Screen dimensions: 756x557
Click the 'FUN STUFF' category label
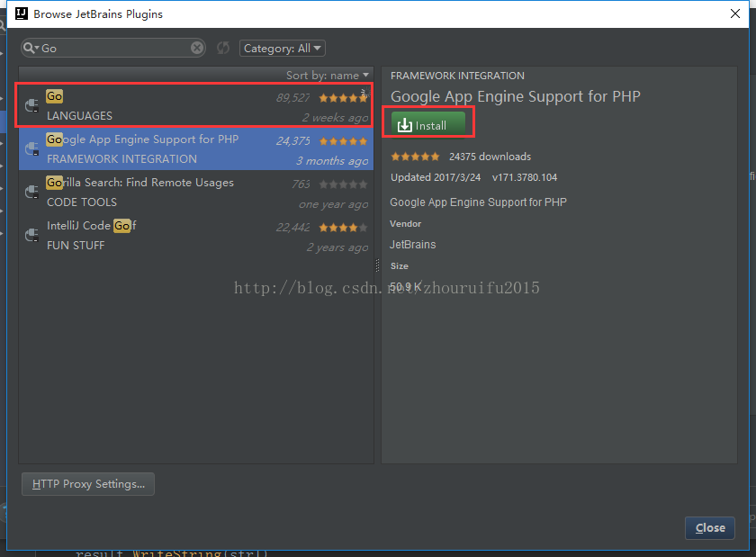coord(76,246)
